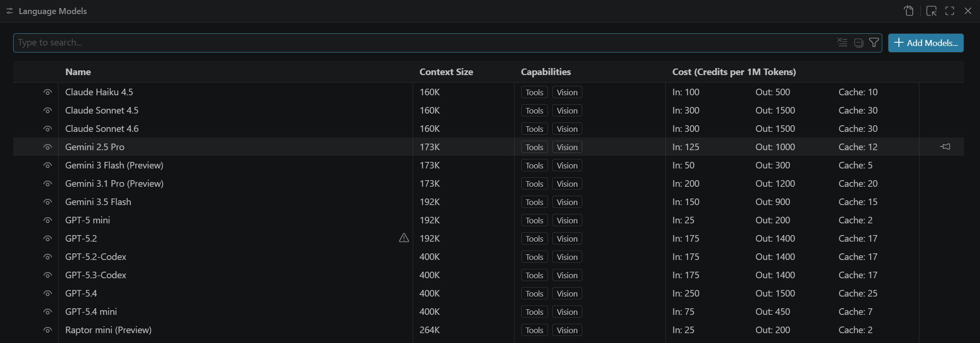
Task: Toggle visibility of Gemini 3 Flash (Preview)
Action: point(47,165)
